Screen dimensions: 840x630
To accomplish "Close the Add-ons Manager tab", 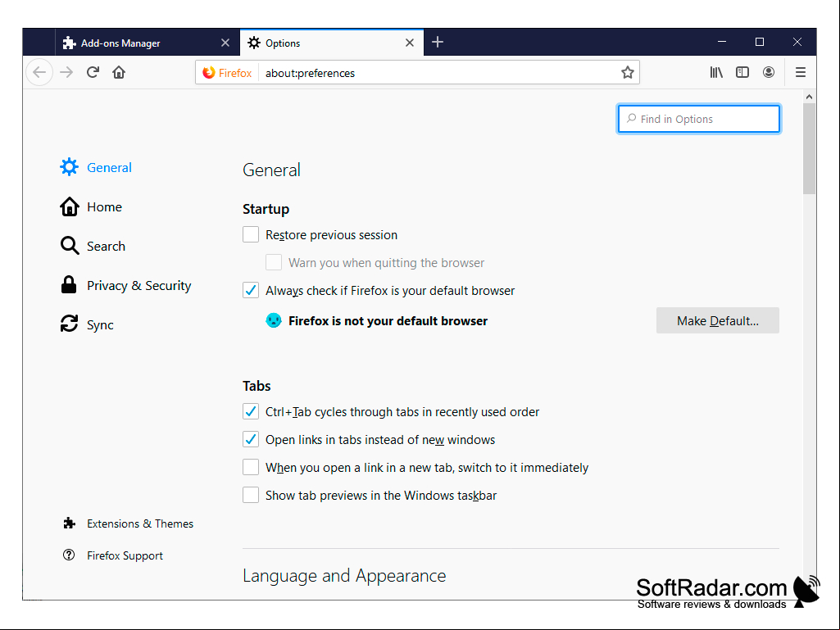I will pos(225,43).
